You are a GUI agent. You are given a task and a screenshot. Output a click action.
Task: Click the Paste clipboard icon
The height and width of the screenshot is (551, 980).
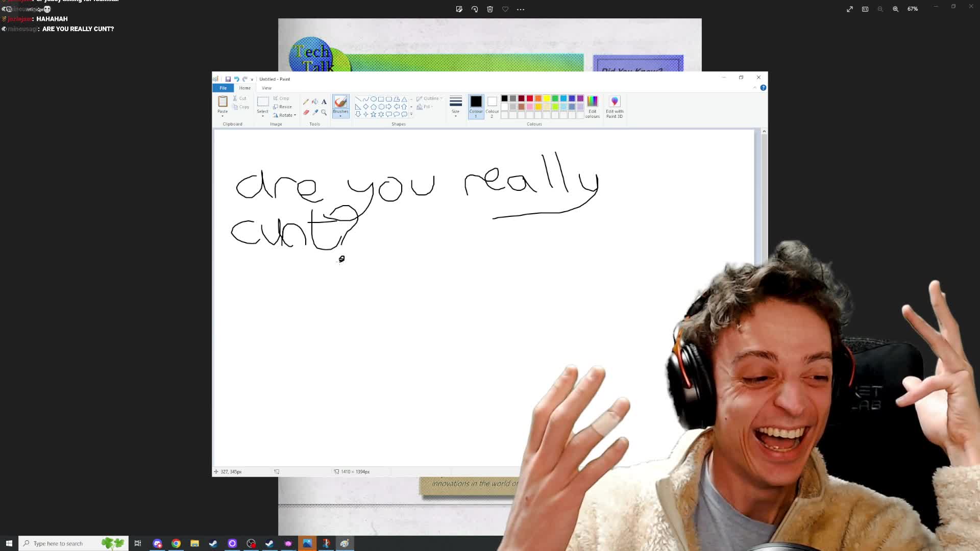(x=223, y=101)
